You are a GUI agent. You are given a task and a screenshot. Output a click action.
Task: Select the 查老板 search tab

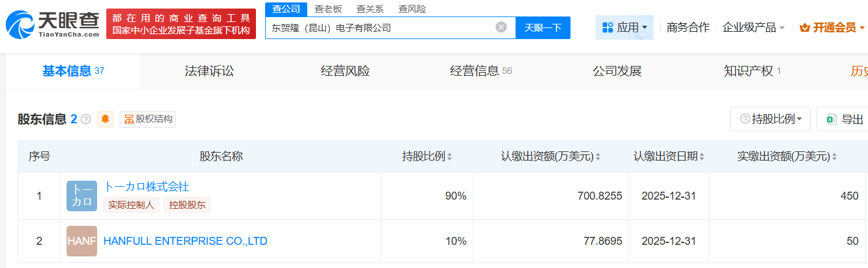click(x=328, y=9)
